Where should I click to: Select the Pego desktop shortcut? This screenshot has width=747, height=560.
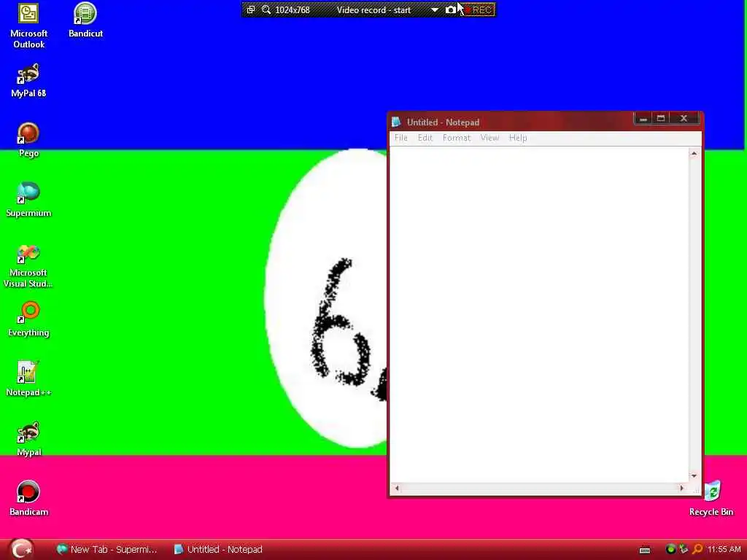click(x=28, y=141)
